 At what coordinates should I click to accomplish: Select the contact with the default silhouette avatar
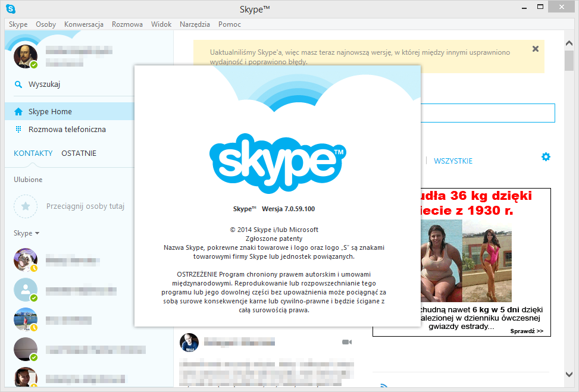(x=26, y=290)
